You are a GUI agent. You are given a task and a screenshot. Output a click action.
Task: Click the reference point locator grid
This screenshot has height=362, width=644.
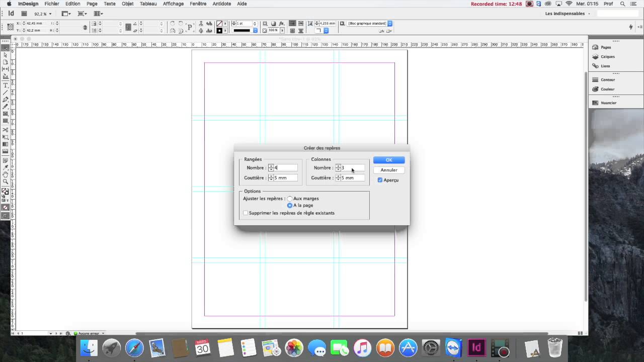click(x=10, y=27)
